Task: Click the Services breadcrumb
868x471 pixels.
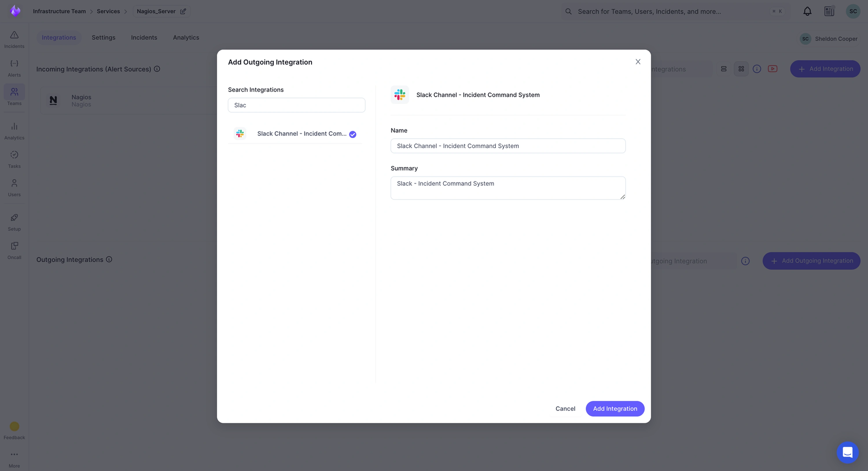Action: coord(108,12)
